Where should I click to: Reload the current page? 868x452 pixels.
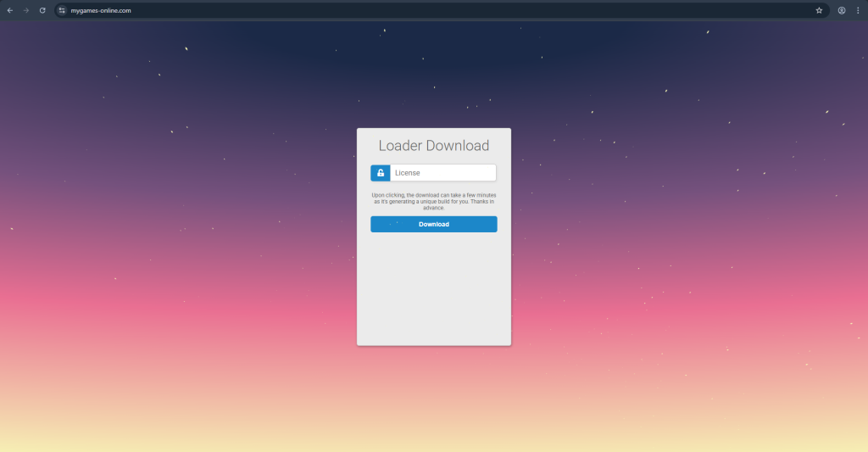click(x=42, y=10)
